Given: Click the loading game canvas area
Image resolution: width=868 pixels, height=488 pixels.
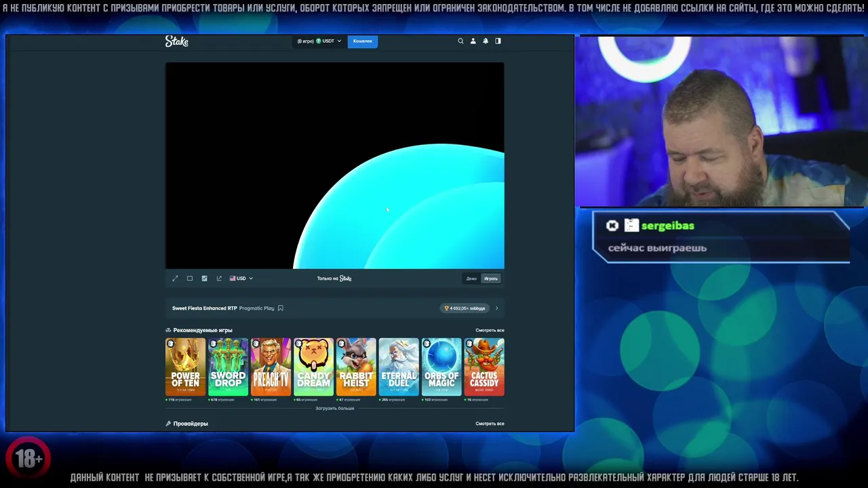Looking at the screenshot, I should pos(335,166).
